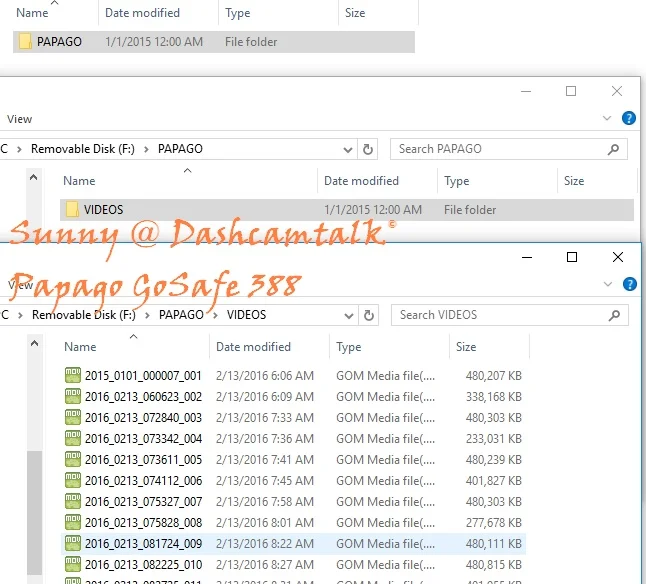This screenshot has height=584, width=646.
Task: Click the search magnifier in VIDEOS window
Action: click(614, 315)
